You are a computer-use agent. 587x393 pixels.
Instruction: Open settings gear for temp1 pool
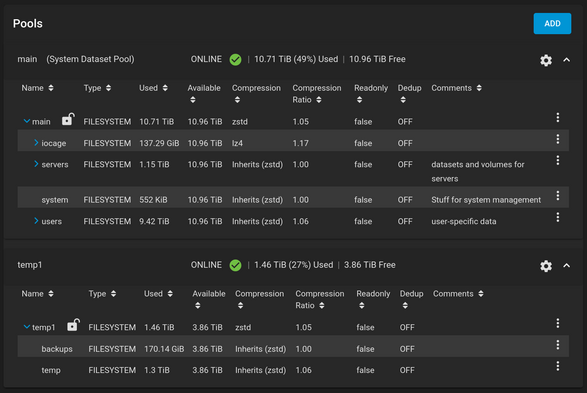point(546,266)
